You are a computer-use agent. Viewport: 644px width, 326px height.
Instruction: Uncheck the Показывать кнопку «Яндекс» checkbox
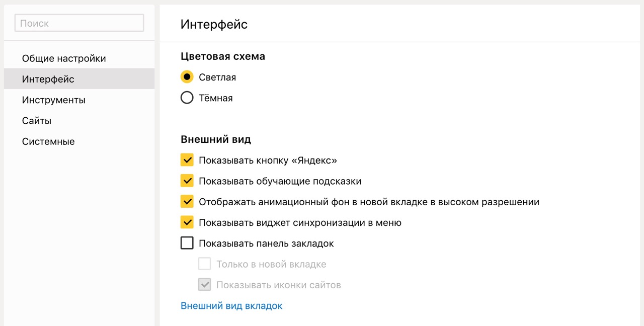(187, 160)
